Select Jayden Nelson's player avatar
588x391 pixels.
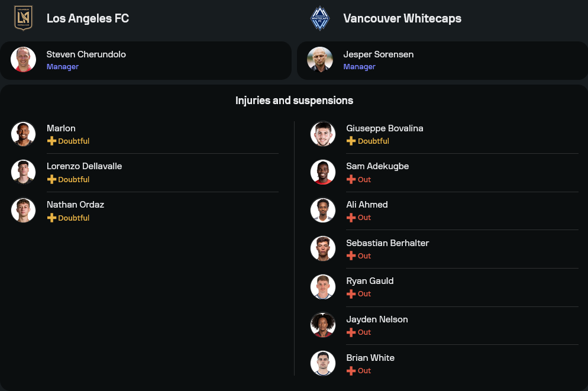[323, 325]
